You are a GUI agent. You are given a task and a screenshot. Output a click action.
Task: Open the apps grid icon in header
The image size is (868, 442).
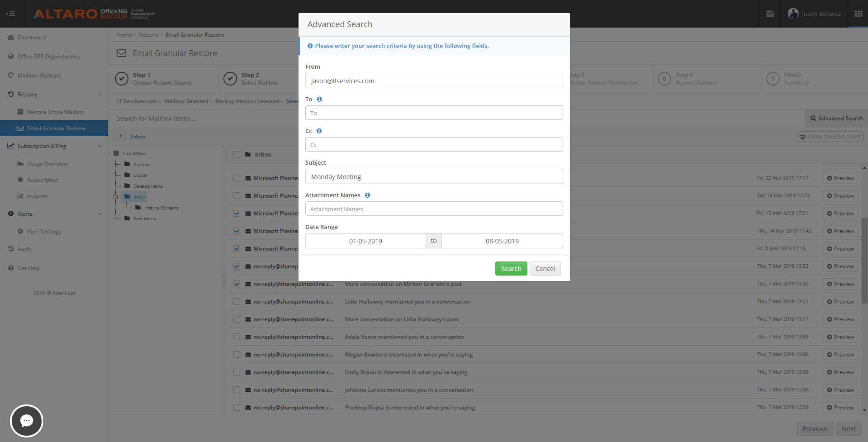point(858,14)
